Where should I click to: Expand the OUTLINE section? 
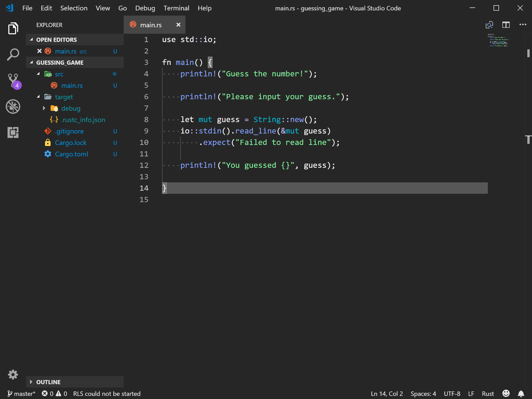point(48,382)
